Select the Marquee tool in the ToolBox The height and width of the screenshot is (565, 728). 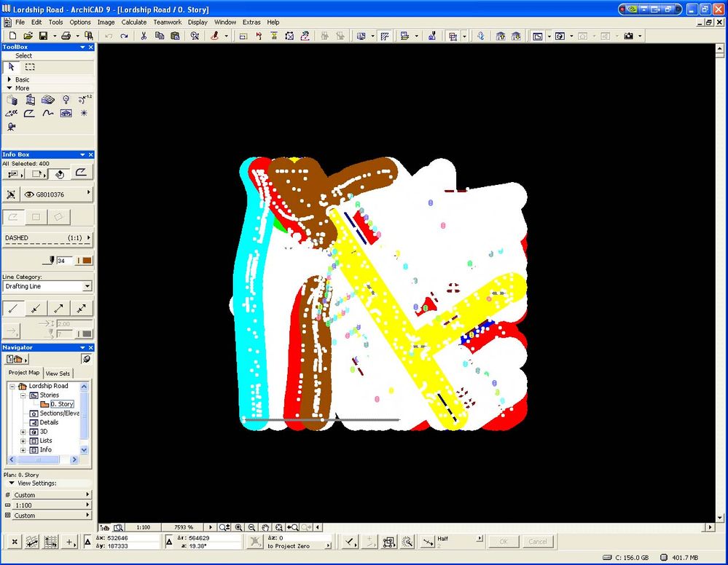(x=30, y=67)
